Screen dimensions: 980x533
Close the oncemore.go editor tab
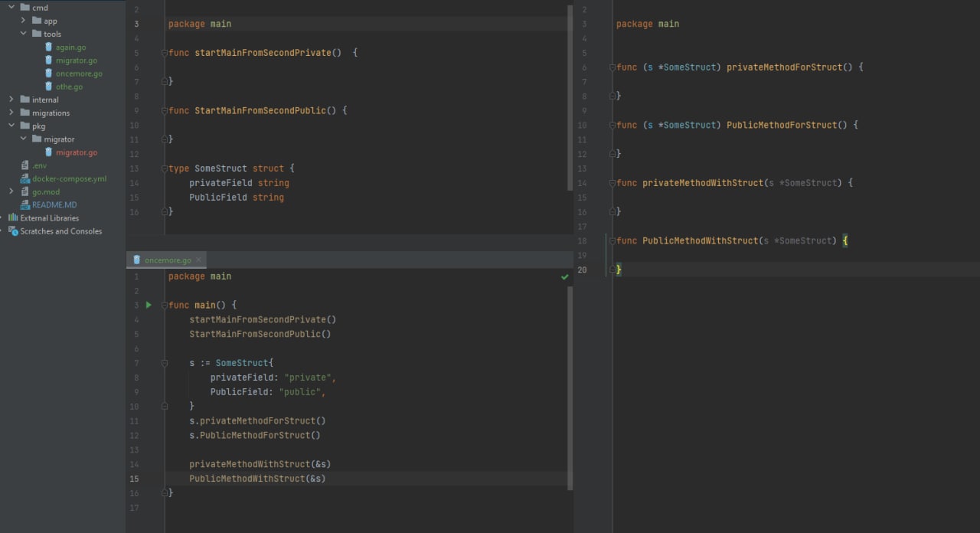(x=199, y=260)
